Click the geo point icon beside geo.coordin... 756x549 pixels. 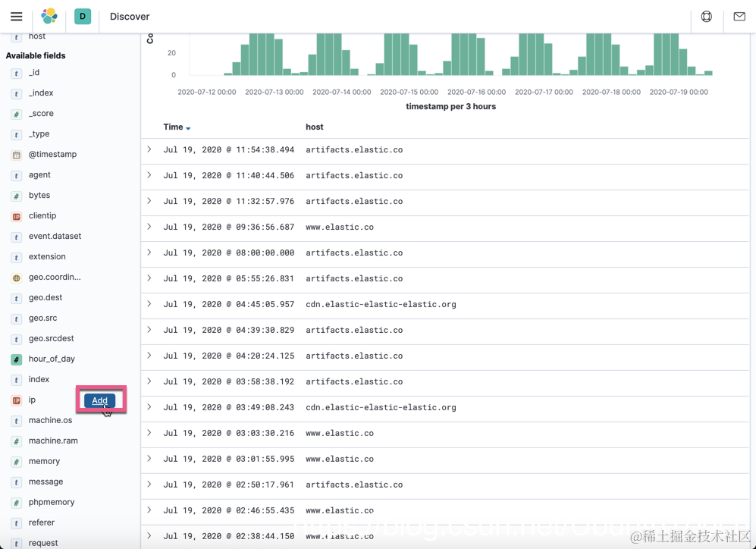click(x=17, y=278)
